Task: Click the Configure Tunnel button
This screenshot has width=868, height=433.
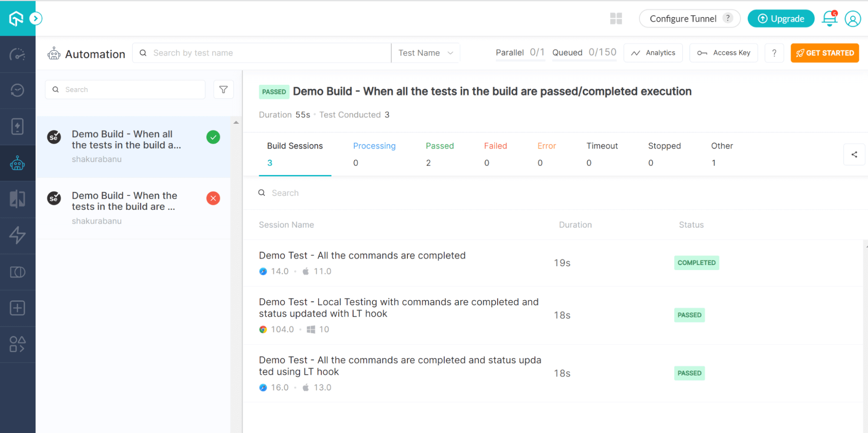Action: pyautogui.click(x=689, y=19)
